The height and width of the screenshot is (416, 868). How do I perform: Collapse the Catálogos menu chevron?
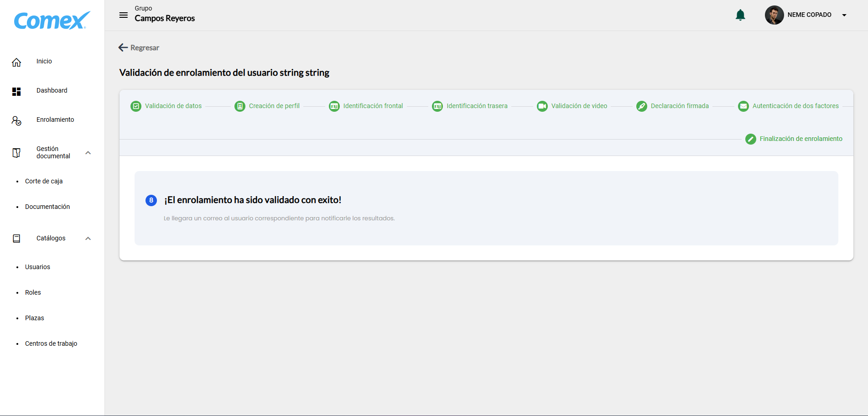click(88, 239)
